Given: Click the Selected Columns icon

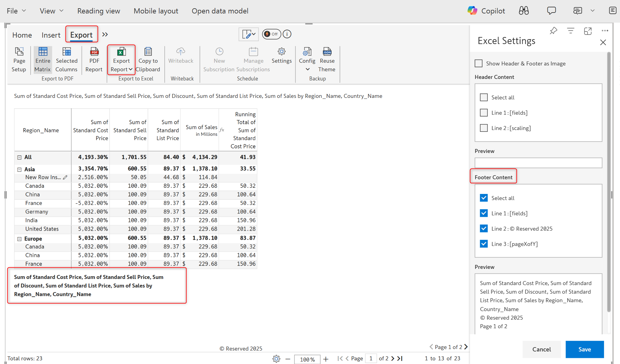Looking at the screenshot, I should click(66, 52).
